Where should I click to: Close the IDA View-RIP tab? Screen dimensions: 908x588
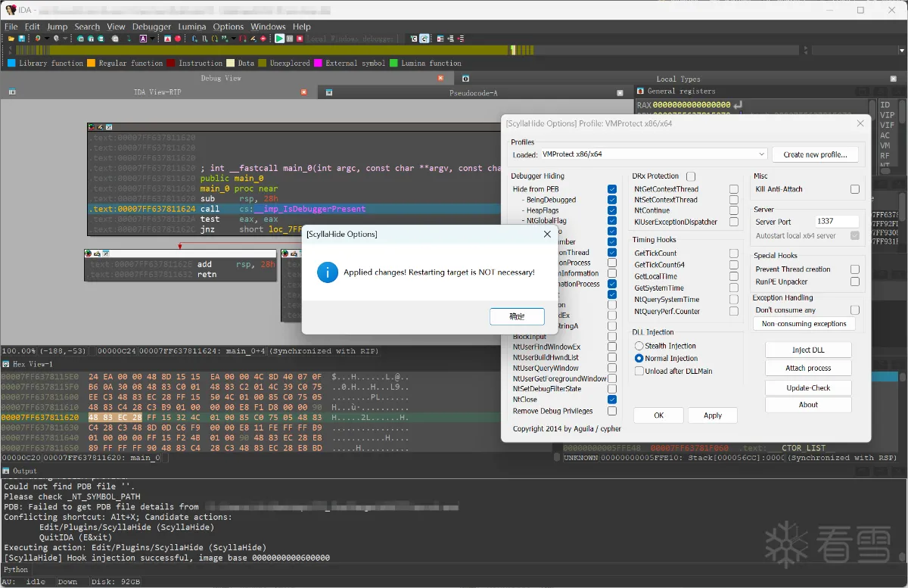coord(304,92)
